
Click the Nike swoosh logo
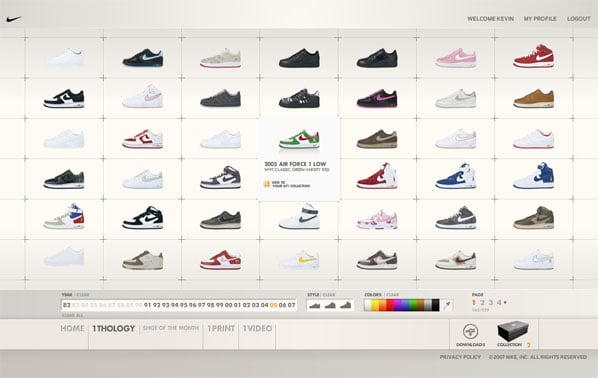pyautogui.click(x=14, y=19)
